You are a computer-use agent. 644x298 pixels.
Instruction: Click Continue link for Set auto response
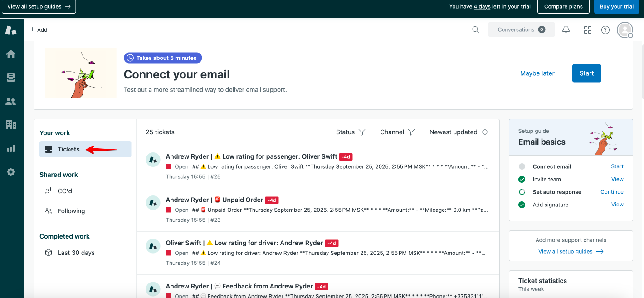click(x=612, y=192)
